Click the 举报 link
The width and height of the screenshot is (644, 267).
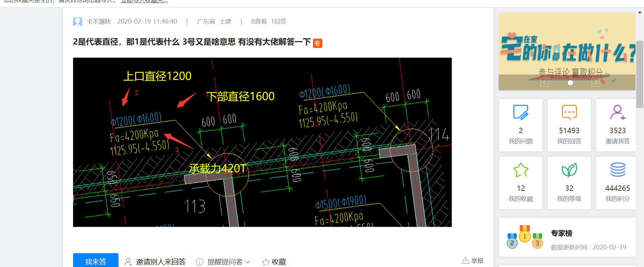point(477,261)
